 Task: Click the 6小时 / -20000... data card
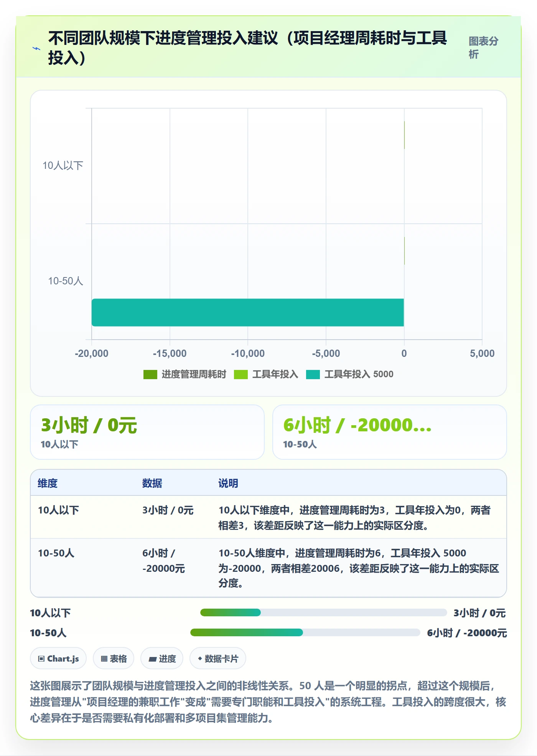tap(389, 432)
